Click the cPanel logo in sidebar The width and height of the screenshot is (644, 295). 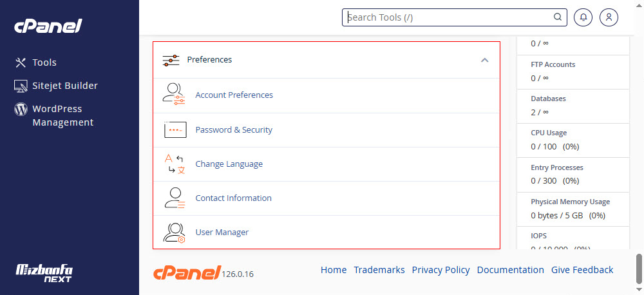coord(48,26)
